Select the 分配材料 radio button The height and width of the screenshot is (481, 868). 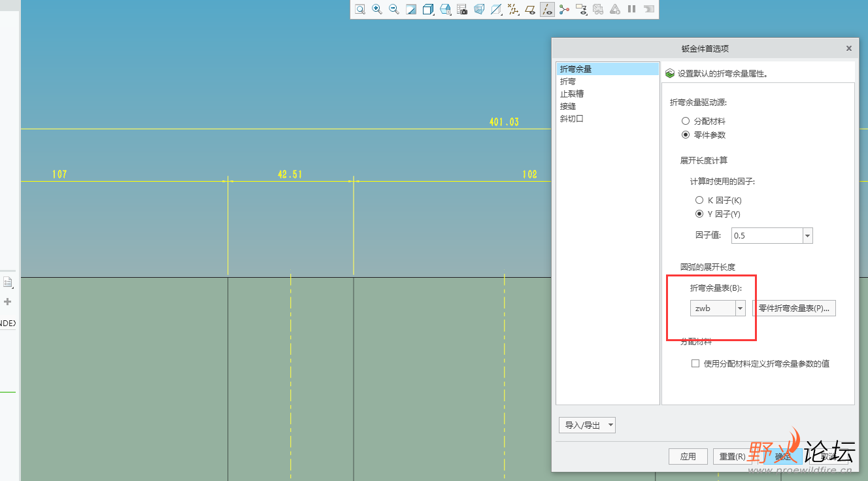(685, 121)
